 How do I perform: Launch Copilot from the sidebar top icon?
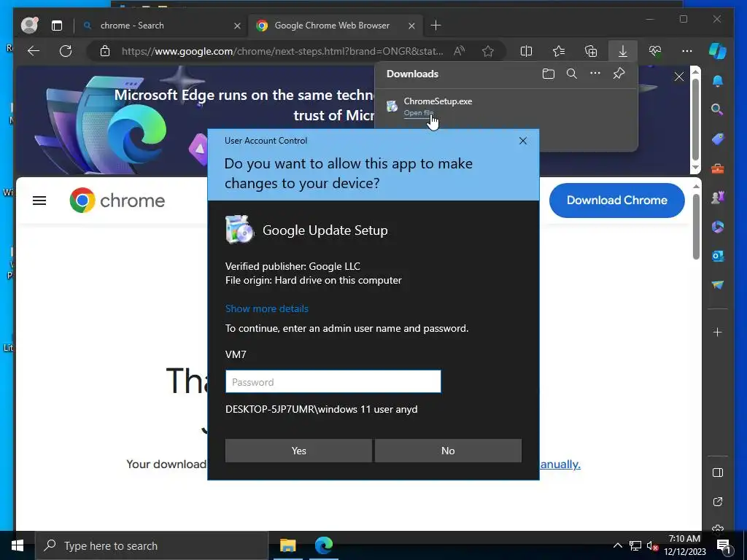[x=718, y=51]
